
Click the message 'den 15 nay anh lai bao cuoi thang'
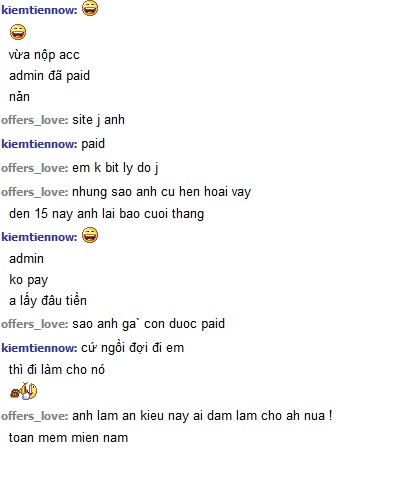106,214
